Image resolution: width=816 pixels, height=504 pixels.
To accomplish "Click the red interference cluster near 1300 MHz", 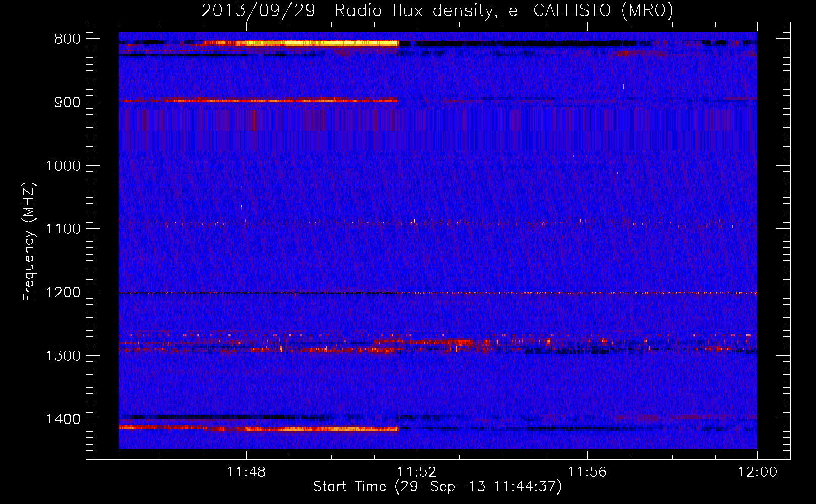I will [438, 344].
